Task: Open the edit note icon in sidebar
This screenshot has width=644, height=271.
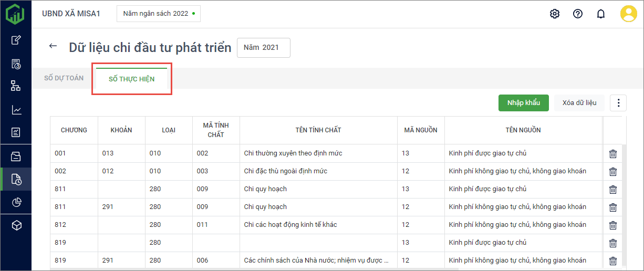Action: [16, 40]
